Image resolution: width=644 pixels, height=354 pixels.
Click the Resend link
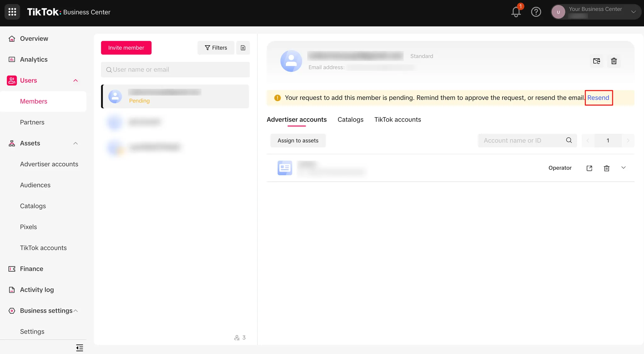click(598, 98)
